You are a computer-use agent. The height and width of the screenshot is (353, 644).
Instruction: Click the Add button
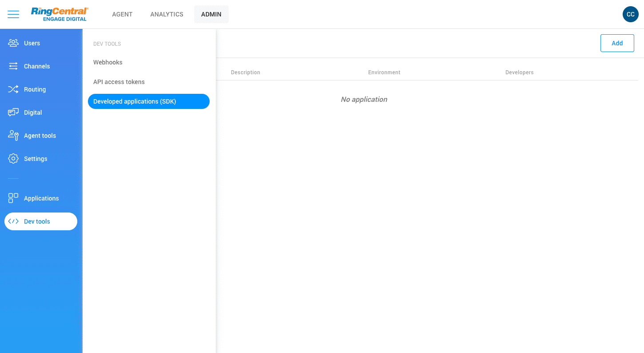tap(617, 43)
